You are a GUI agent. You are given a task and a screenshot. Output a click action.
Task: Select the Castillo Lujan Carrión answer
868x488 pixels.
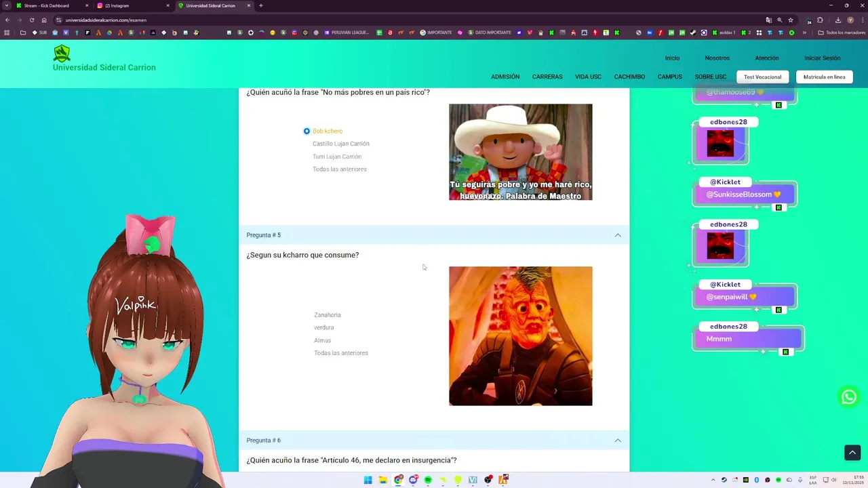pyautogui.click(x=340, y=144)
